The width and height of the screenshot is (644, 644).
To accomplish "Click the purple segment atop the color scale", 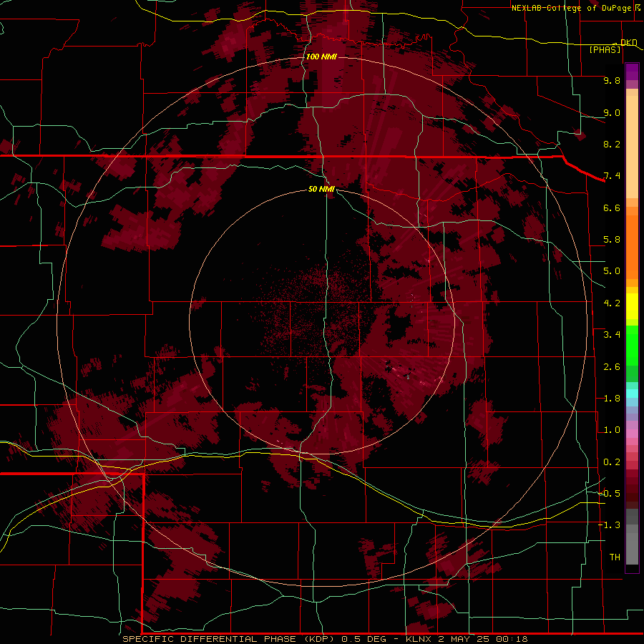I will [632, 72].
